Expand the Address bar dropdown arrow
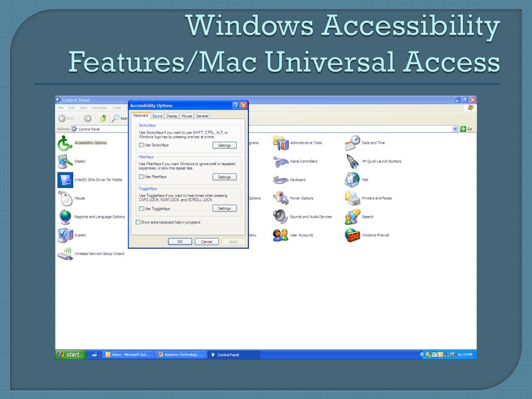 click(x=455, y=129)
